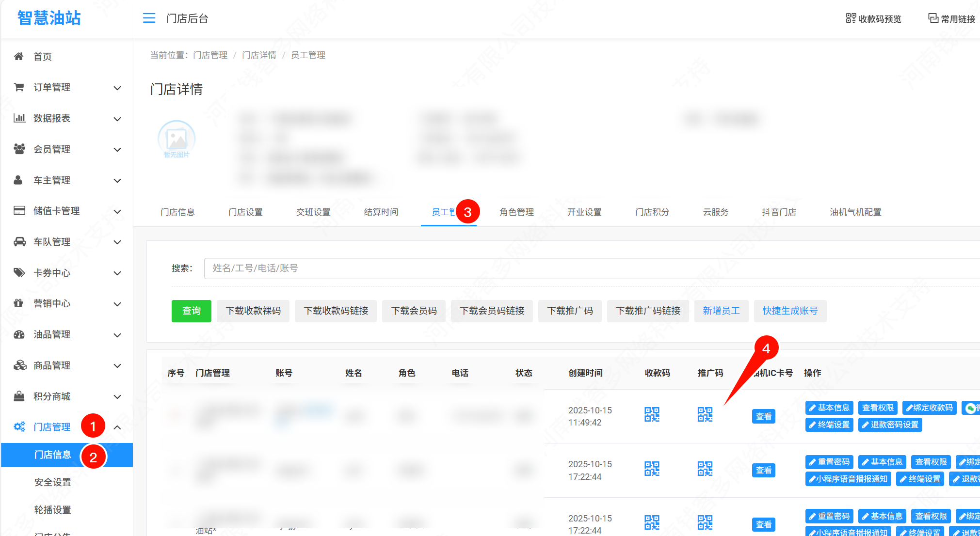Expand the 订单管理 menu
This screenshot has width=980, height=536.
117,88
